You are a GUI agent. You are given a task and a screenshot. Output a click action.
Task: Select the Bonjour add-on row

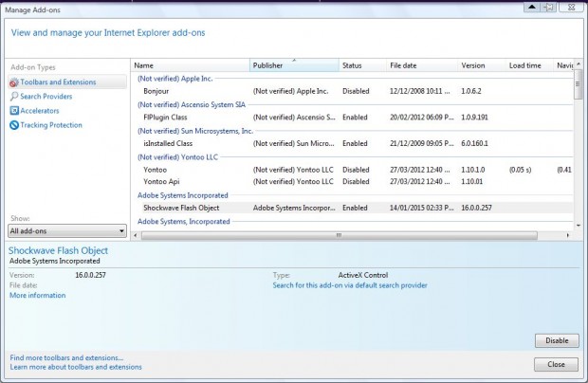352,91
